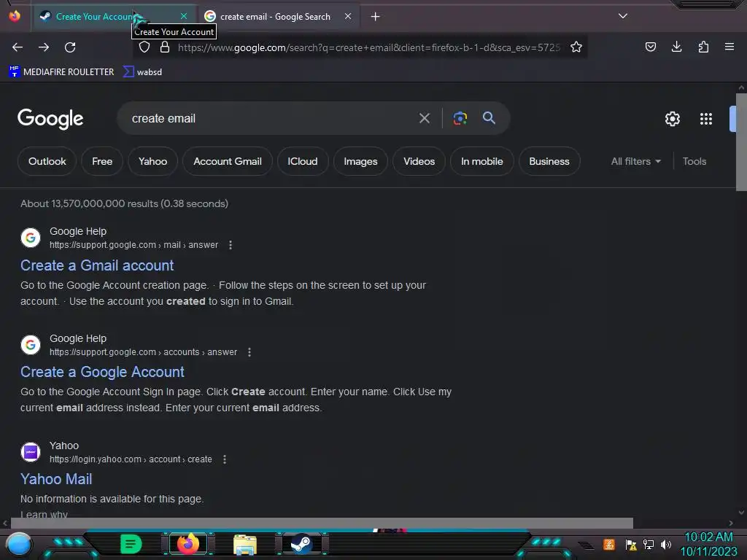Open Google quick settings gear
Viewport: 747px width, 560px height.
tap(672, 119)
